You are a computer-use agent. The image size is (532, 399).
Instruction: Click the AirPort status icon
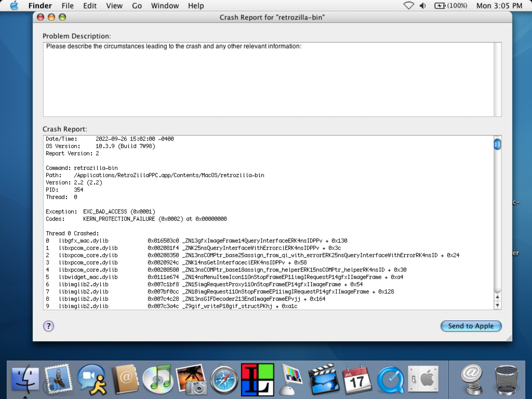409,6
